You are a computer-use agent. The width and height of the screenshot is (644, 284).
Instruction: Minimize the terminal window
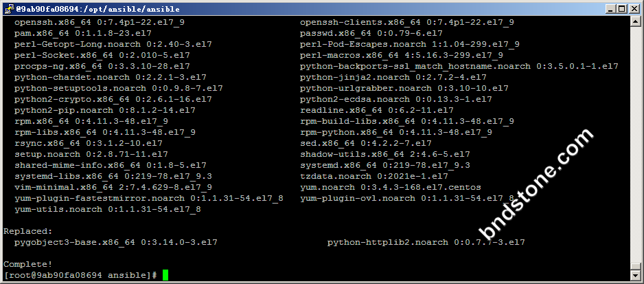(x=611, y=9)
